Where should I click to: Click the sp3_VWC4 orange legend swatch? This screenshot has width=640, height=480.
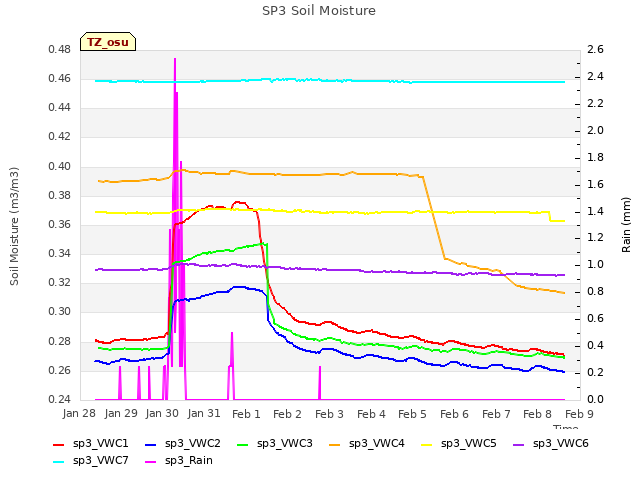[x=335, y=444]
